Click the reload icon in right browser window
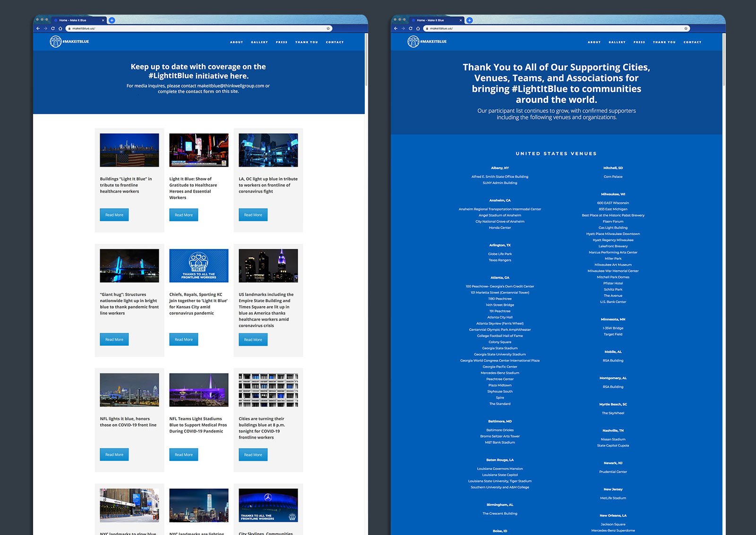Image resolution: width=756 pixels, height=535 pixels. [x=411, y=28]
